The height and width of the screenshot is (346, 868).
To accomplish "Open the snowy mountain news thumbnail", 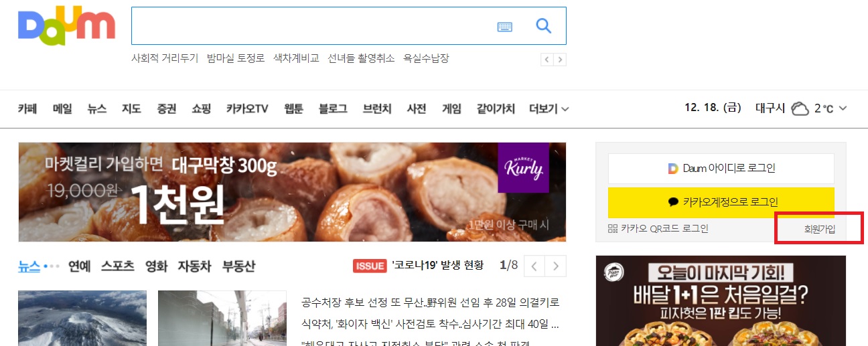I will pyautogui.click(x=82, y=318).
